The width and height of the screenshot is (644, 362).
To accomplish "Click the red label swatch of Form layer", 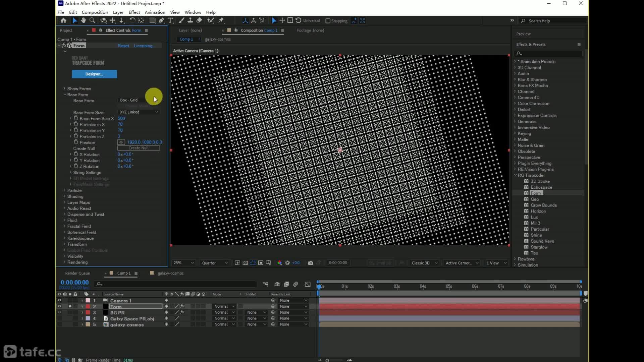I will pos(88,306).
